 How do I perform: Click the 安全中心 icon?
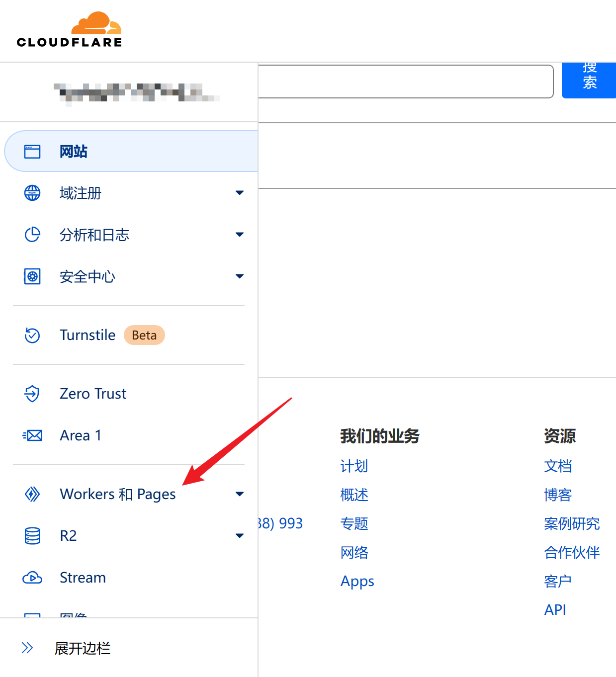tap(32, 276)
